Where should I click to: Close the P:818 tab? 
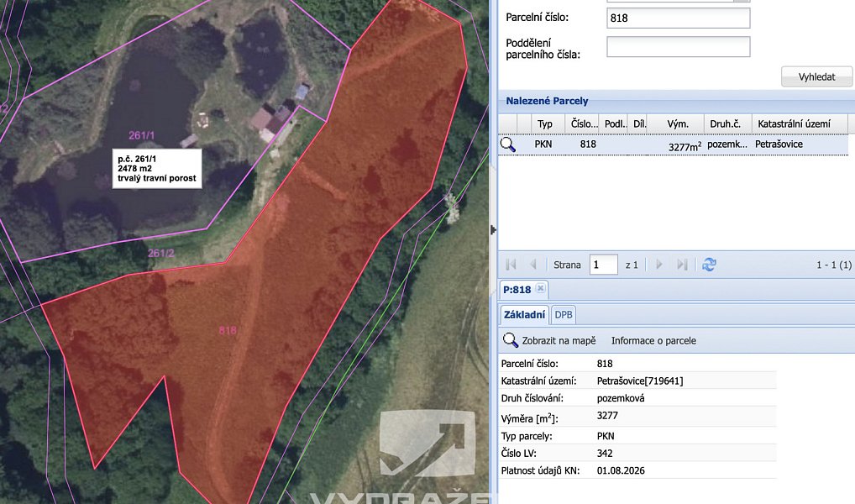(x=540, y=289)
